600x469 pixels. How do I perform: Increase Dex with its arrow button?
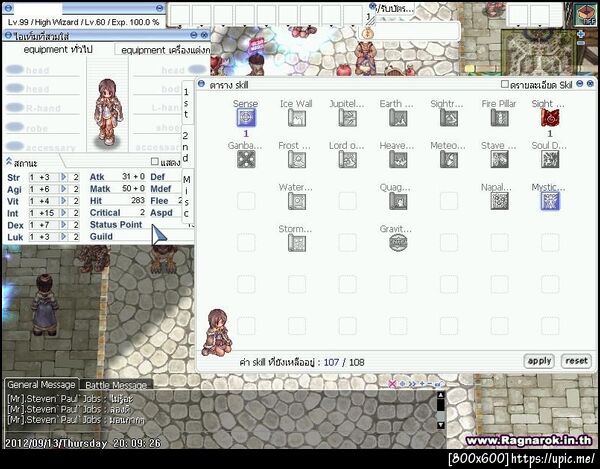(x=64, y=225)
